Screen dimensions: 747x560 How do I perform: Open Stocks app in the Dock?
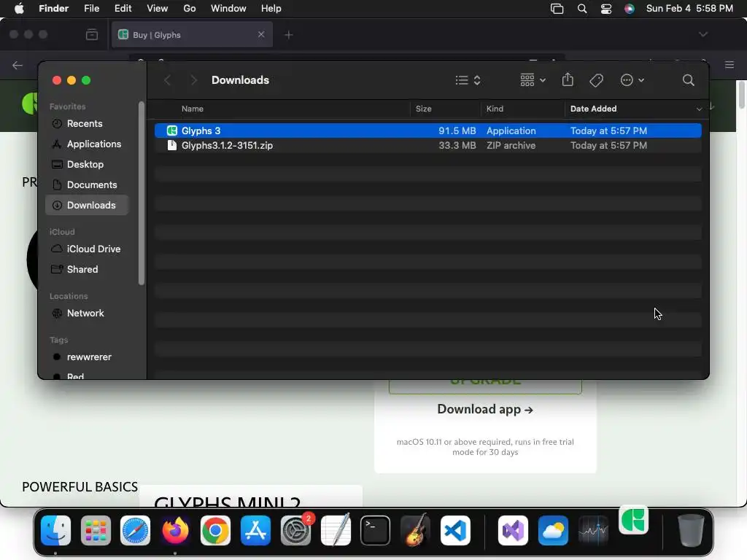pyautogui.click(x=593, y=531)
